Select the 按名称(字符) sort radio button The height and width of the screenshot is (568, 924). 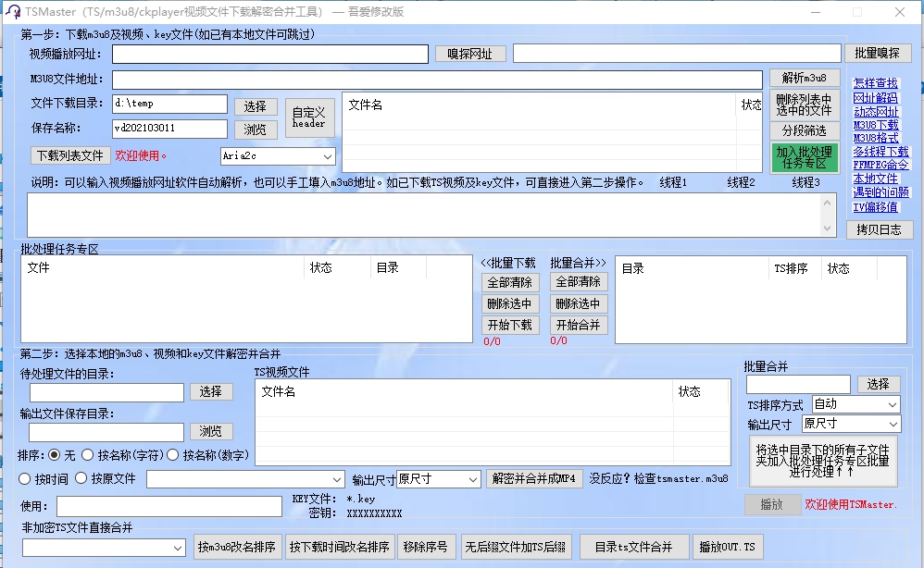tap(87, 455)
